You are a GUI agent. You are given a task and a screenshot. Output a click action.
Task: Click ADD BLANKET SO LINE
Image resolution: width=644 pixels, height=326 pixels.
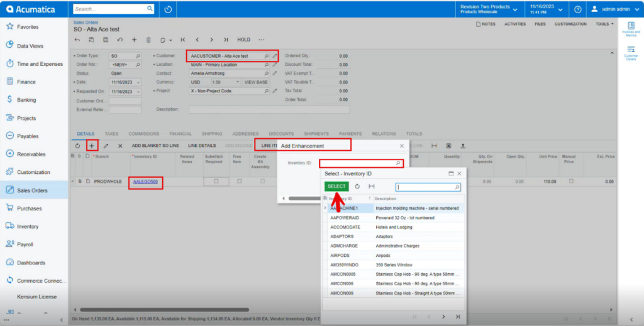155,146
